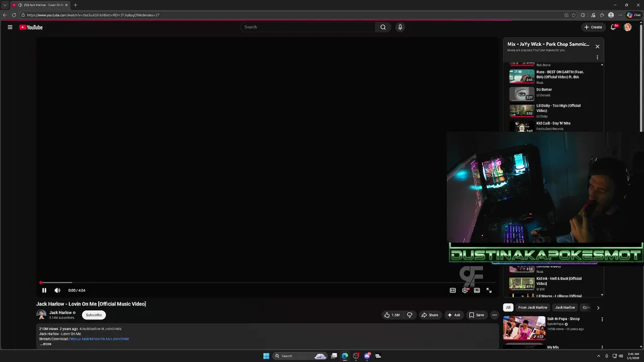
Task: Open the browser favorites list
Action: pyautogui.click(x=602, y=15)
